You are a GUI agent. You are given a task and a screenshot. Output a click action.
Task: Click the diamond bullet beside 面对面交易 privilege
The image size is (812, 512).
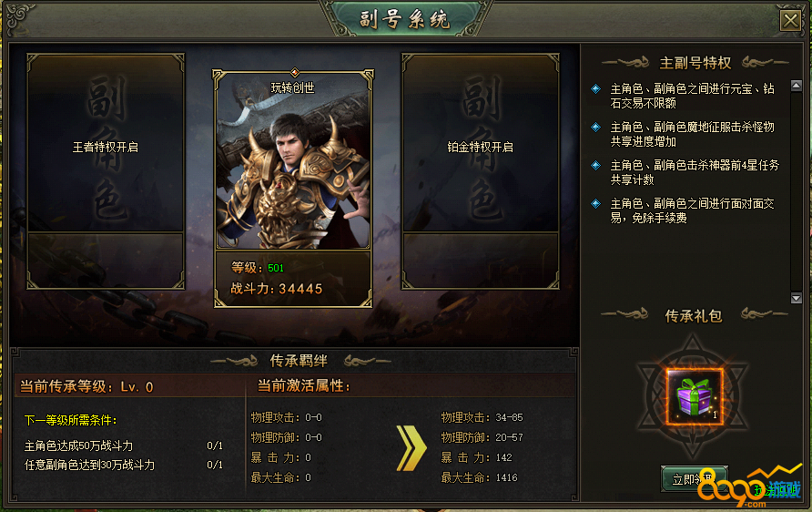tap(596, 204)
